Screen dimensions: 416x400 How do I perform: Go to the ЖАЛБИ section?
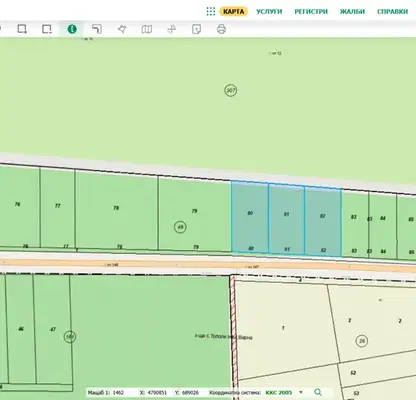[352, 12]
